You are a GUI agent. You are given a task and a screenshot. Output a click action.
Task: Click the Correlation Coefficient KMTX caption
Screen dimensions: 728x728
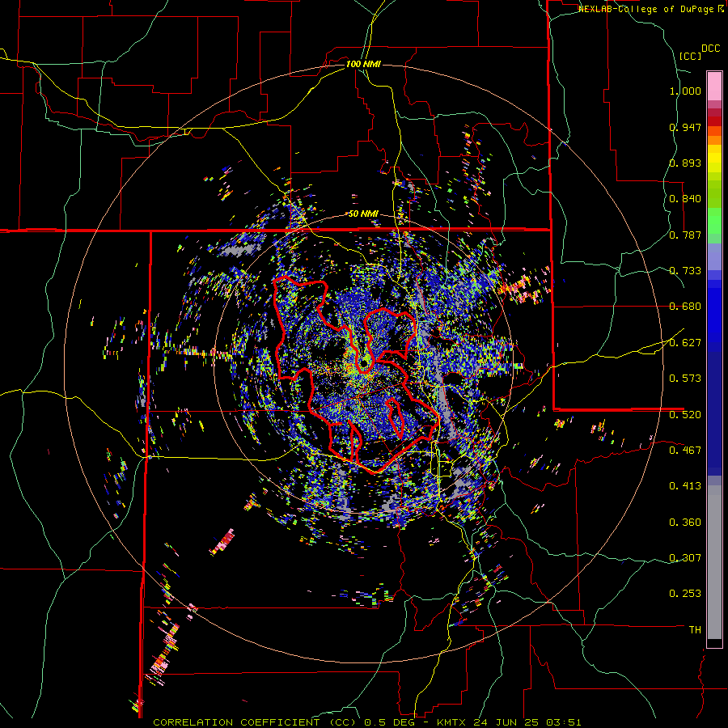366,722
